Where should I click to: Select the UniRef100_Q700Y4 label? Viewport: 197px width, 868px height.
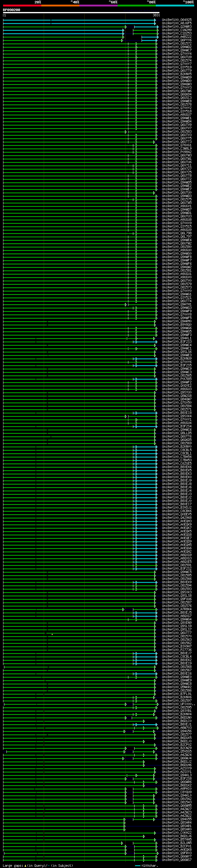(x=177, y=54)
